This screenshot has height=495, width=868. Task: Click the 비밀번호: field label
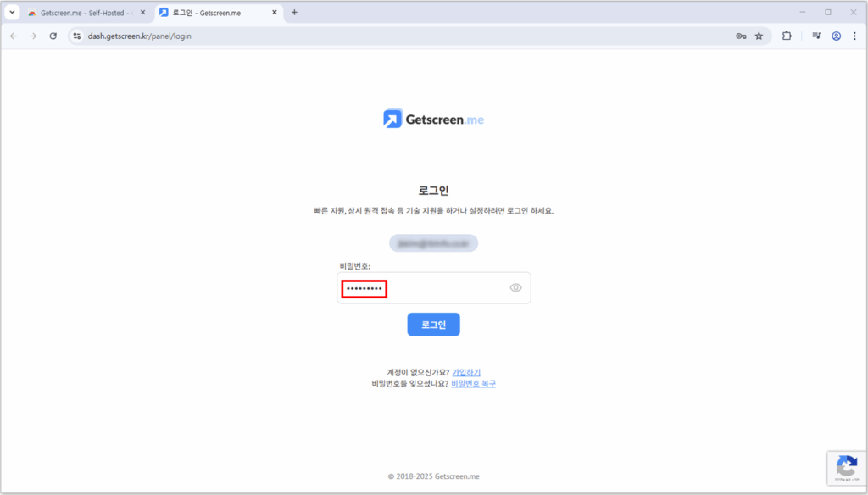(x=355, y=266)
